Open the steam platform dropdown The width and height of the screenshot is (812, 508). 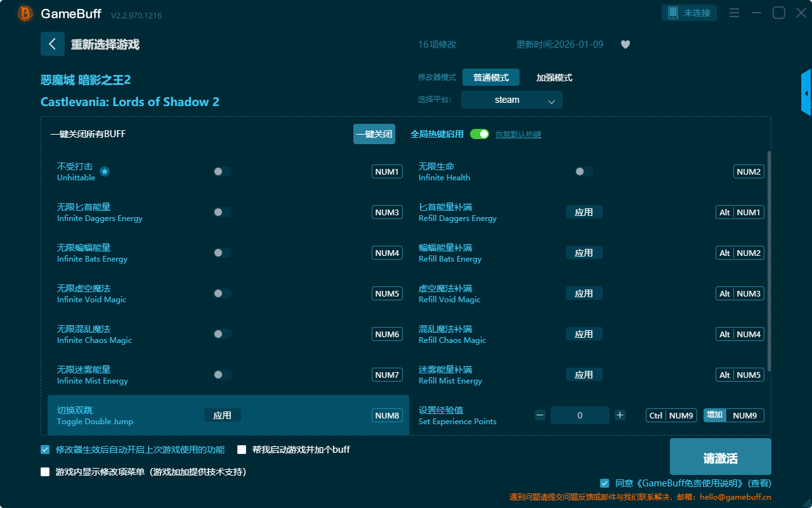[x=511, y=100]
